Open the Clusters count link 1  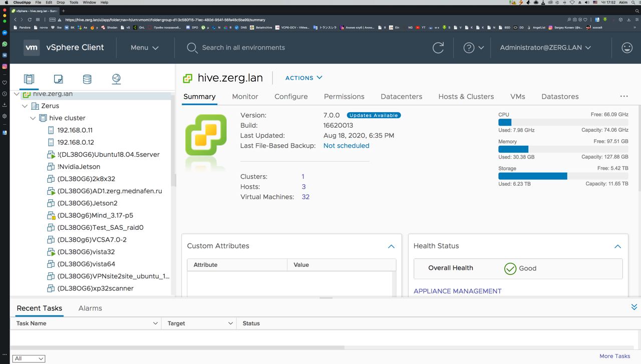click(x=302, y=177)
